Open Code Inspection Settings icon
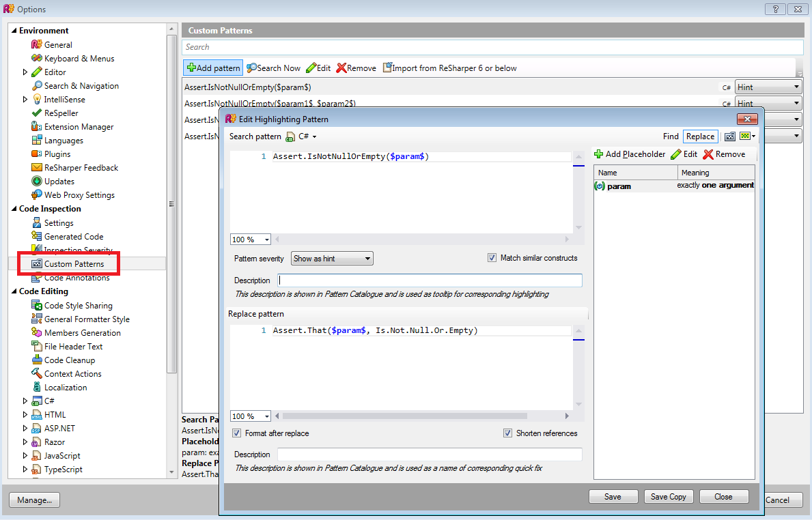Viewport: 812px width, 520px height. tap(36, 222)
